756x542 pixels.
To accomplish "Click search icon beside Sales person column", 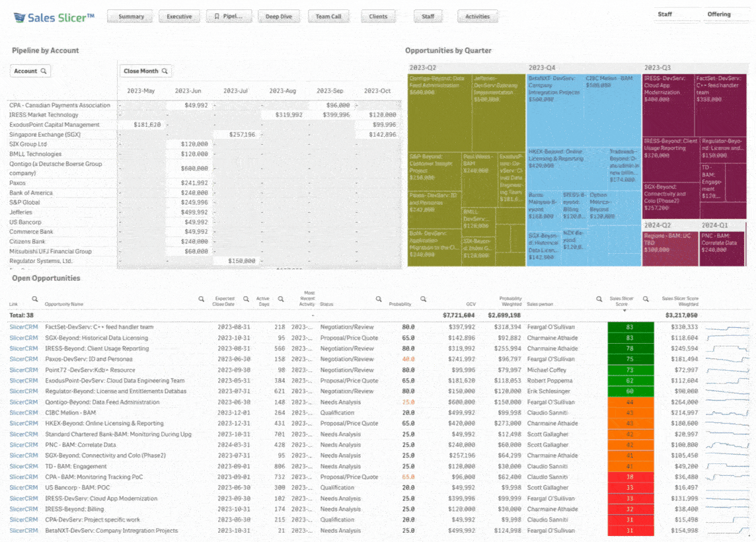I will [x=599, y=299].
